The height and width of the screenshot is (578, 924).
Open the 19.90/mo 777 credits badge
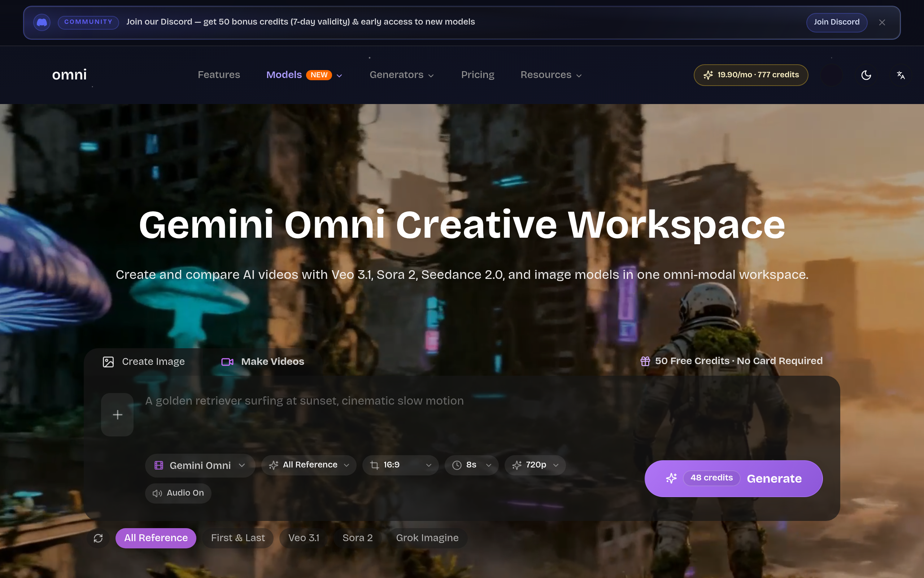tap(751, 75)
